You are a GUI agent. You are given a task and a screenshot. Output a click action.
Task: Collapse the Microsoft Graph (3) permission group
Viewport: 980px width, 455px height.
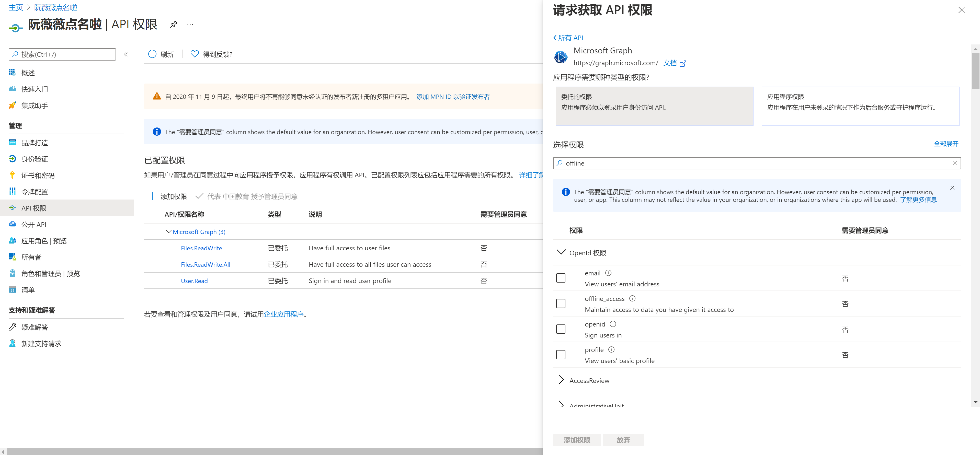pos(168,231)
